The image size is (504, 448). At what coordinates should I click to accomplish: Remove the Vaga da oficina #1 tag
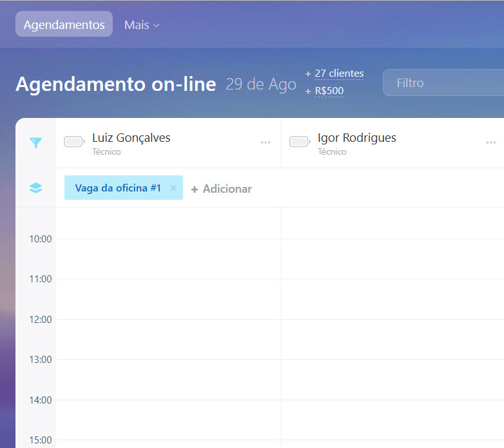coord(173,188)
